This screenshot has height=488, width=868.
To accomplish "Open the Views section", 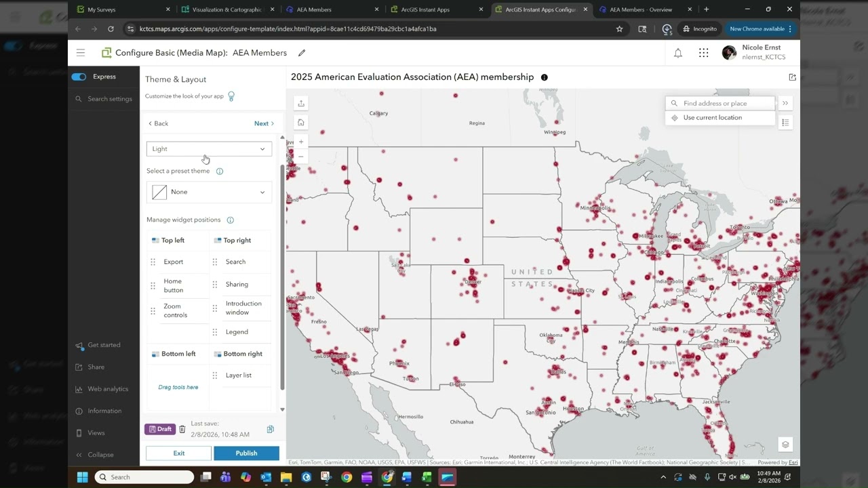I will pos(90,433).
